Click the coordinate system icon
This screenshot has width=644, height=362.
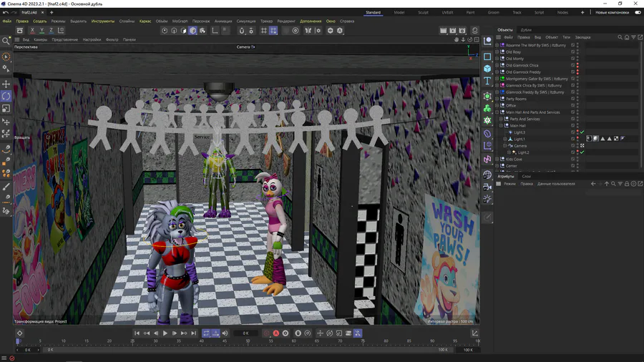click(61, 30)
